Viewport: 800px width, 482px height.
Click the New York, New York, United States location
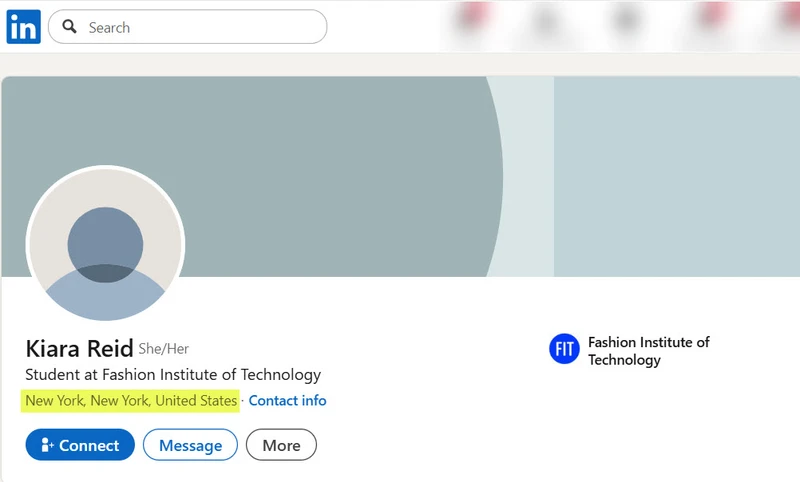131,401
